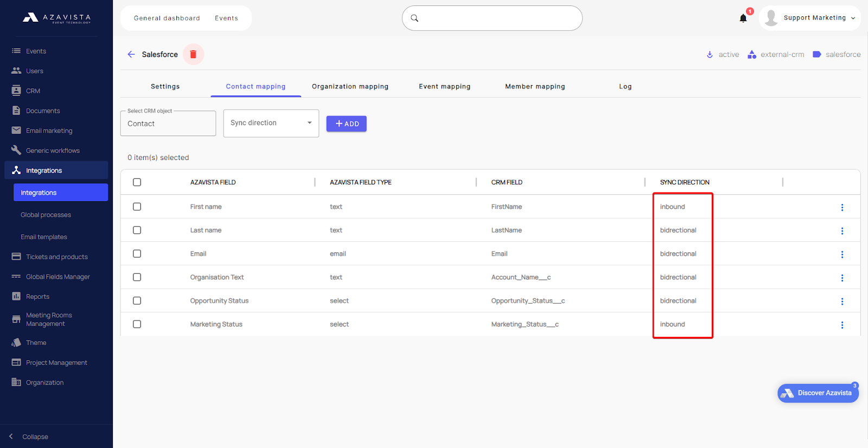Switch to the Member mapping tab
The width and height of the screenshot is (868, 448).
click(x=535, y=86)
